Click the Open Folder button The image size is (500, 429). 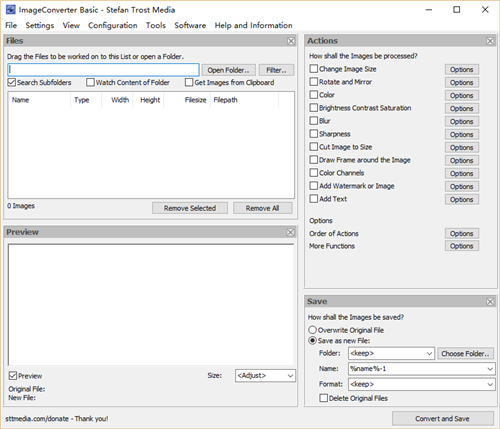pyautogui.click(x=228, y=70)
